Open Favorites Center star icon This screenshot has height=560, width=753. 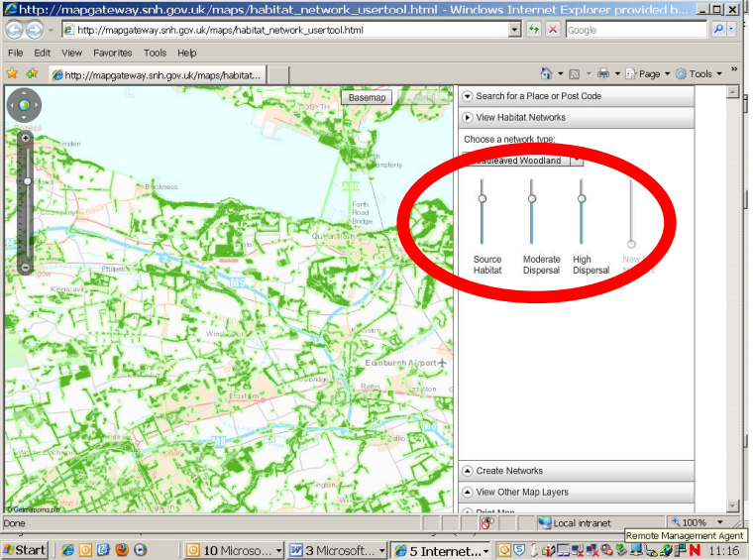[x=12, y=73]
